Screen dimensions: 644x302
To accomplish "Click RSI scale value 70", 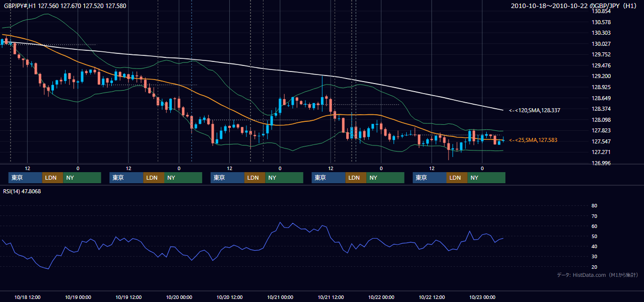I will (x=594, y=216).
